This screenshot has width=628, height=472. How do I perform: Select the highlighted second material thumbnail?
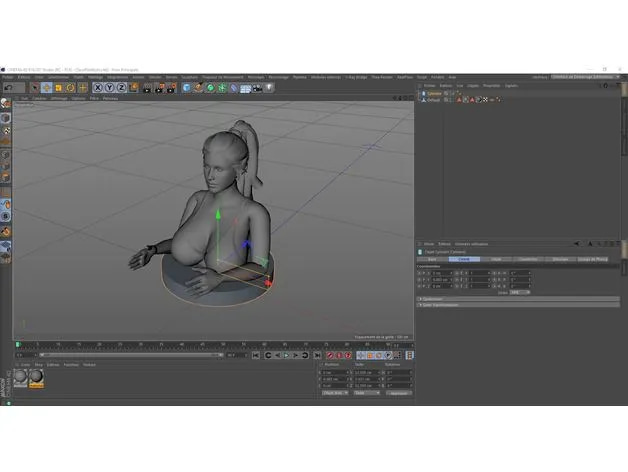tap(36, 378)
